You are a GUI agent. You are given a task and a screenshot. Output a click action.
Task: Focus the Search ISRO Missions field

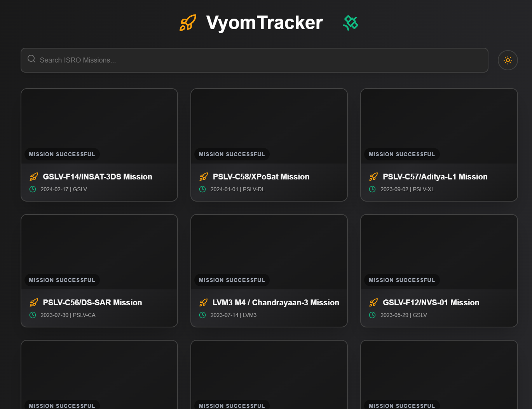click(x=255, y=60)
